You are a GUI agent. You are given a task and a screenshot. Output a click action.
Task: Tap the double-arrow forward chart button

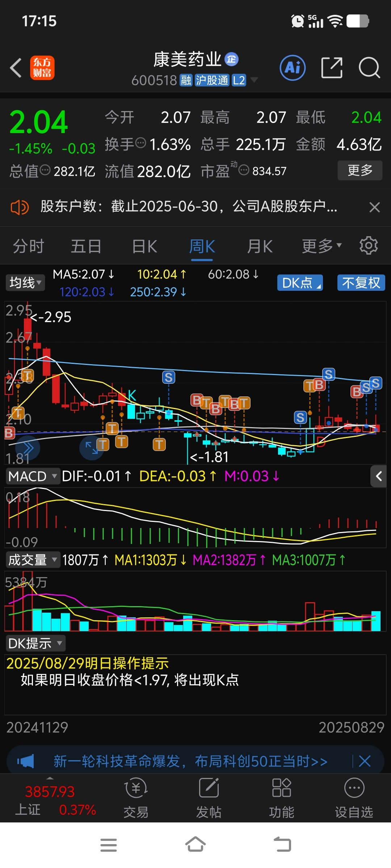pyautogui.click(x=28, y=448)
